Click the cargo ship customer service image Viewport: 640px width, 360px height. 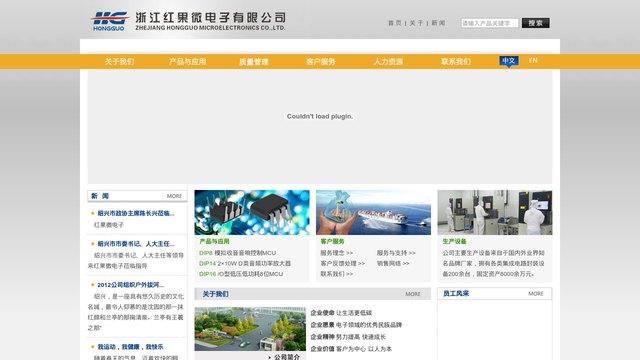click(373, 212)
